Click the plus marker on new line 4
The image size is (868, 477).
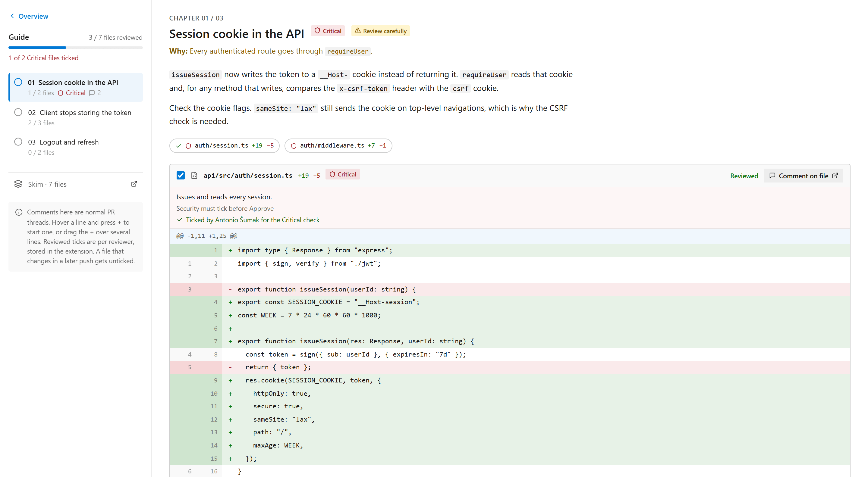tap(231, 302)
